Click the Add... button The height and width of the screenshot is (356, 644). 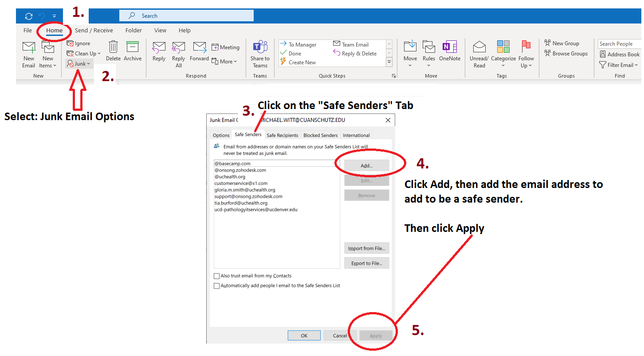click(x=366, y=166)
